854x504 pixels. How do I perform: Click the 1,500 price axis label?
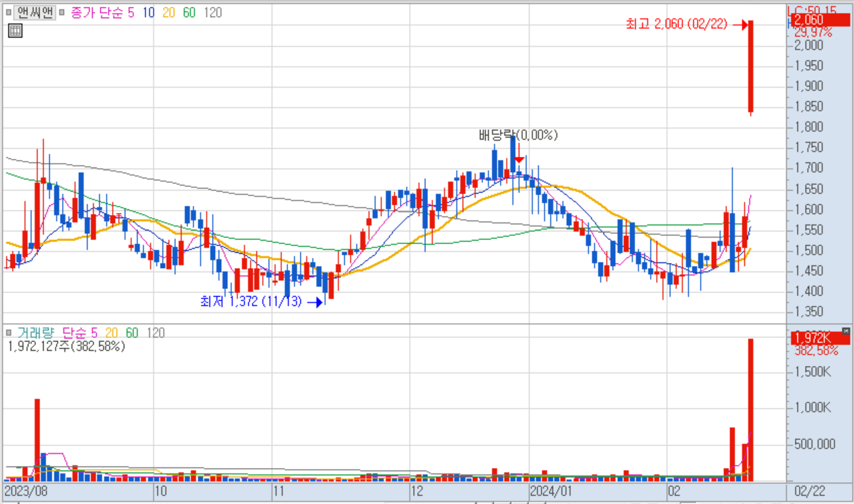(x=808, y=250)
